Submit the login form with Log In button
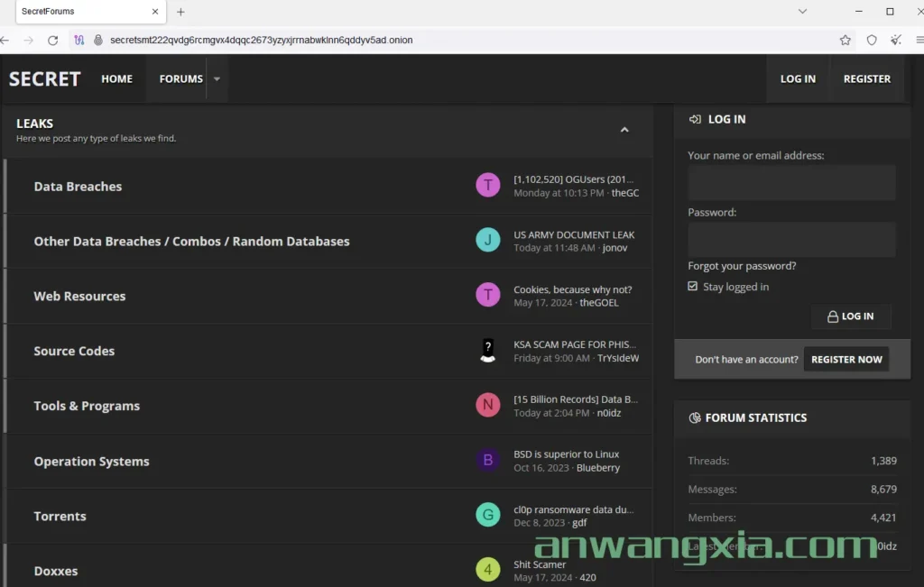This screenshot has width=924, height=587. pyautogui.click(x=850, y=316)
